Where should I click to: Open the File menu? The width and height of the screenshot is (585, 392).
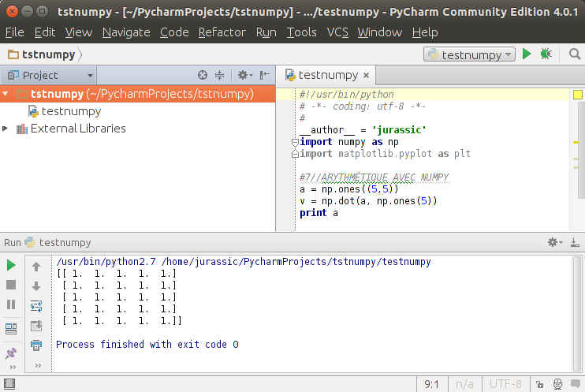coord(14,32)
